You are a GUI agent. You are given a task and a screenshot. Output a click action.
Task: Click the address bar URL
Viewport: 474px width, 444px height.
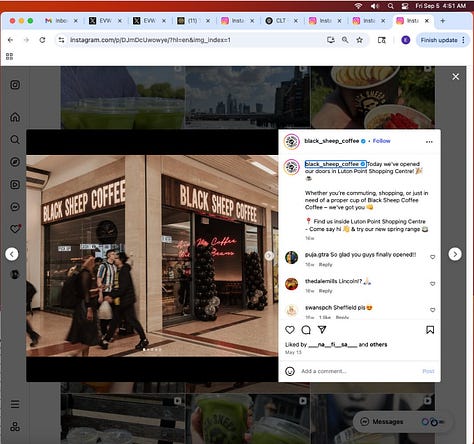[x=150, y=40]
